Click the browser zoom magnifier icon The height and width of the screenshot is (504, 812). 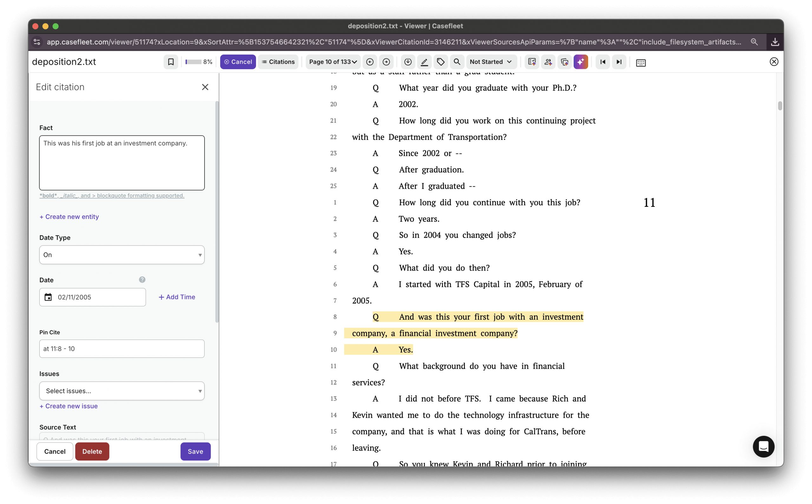click(754, 42)
